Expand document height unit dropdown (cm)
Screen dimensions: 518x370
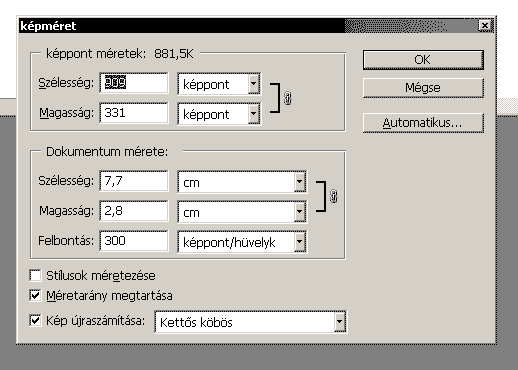[300, 212]
